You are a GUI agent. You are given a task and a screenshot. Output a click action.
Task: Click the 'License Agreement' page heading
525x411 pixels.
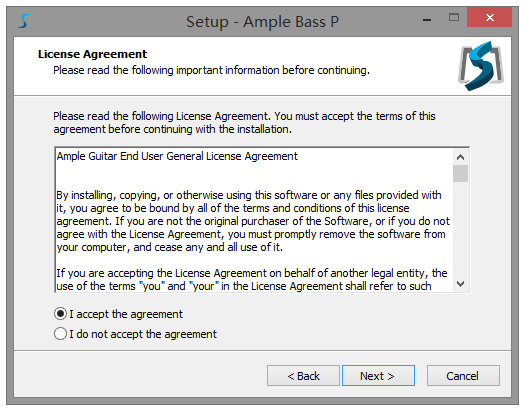[92, 54]
